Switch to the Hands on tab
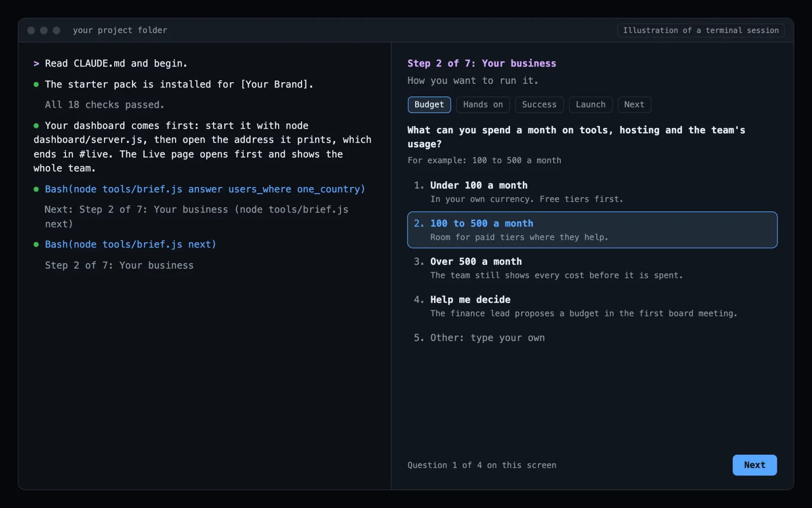The height and width of the screenshot is (508, 812). coord(483,105)
